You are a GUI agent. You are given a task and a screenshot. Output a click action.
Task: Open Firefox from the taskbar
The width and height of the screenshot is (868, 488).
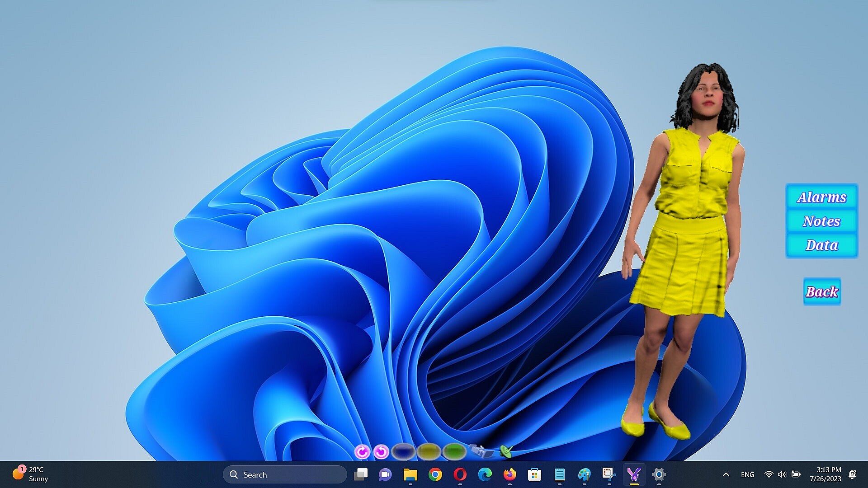tap(509, 474)
